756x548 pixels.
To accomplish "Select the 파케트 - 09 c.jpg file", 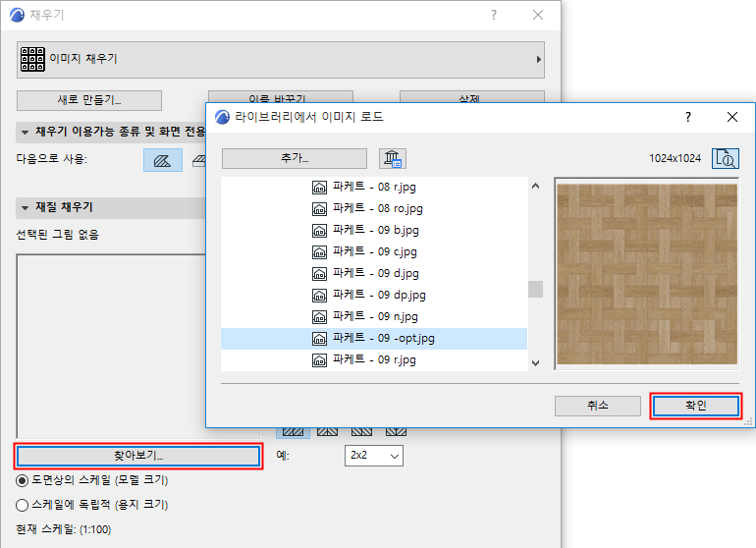I will 374,251.
